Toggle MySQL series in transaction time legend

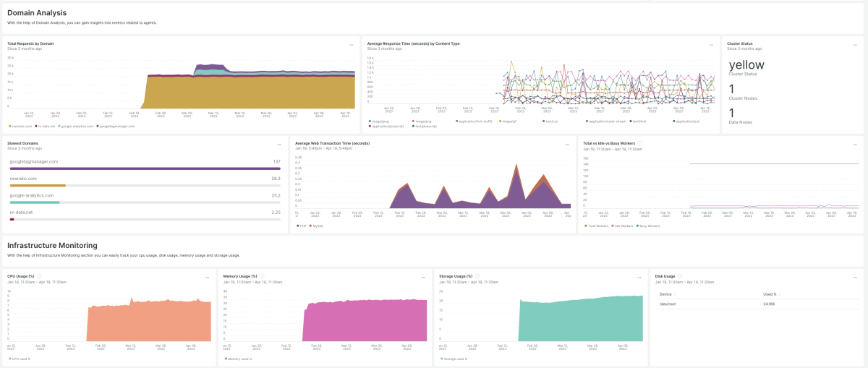click(316, 226)
